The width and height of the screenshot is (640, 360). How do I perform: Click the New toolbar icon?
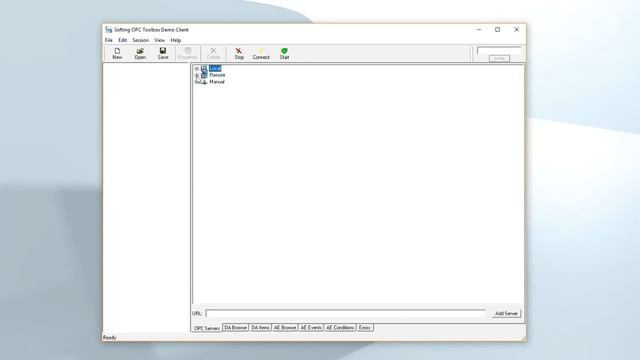pyautogui.click(x=117, y=51)
